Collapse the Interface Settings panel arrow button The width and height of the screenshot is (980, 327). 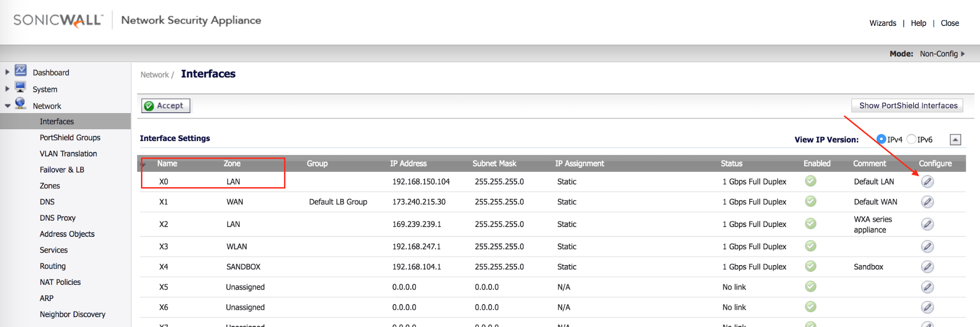point(955,140)
